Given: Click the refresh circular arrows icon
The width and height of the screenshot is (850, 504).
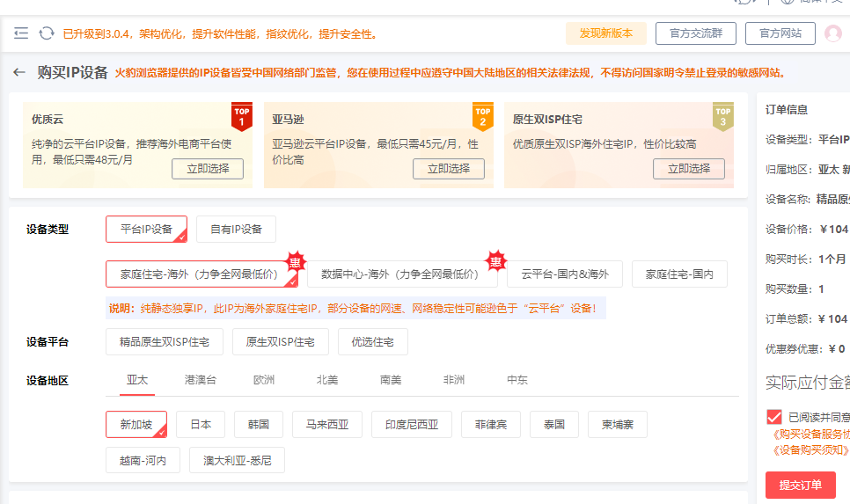Looking at the screenshot, I should point(47,33).
